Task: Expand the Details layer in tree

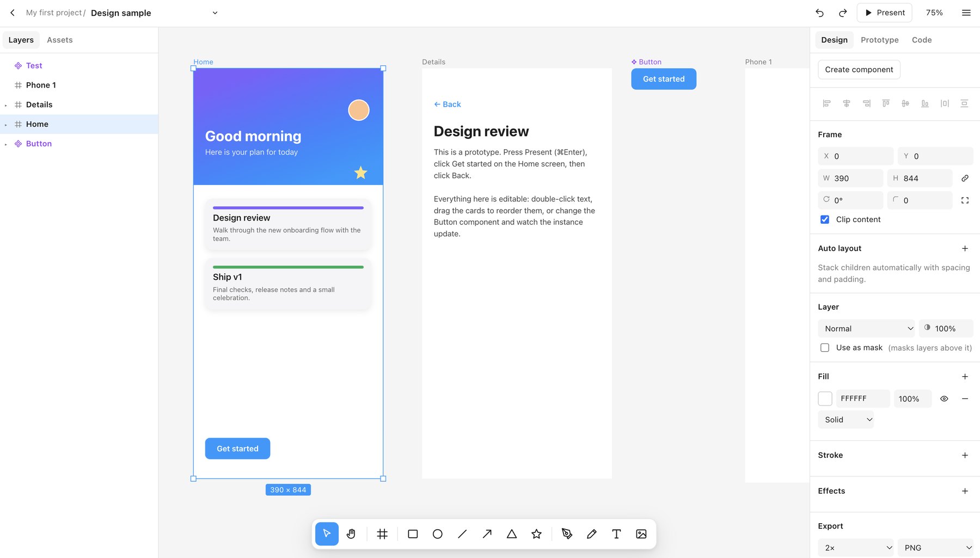Action: click(6, 105)
